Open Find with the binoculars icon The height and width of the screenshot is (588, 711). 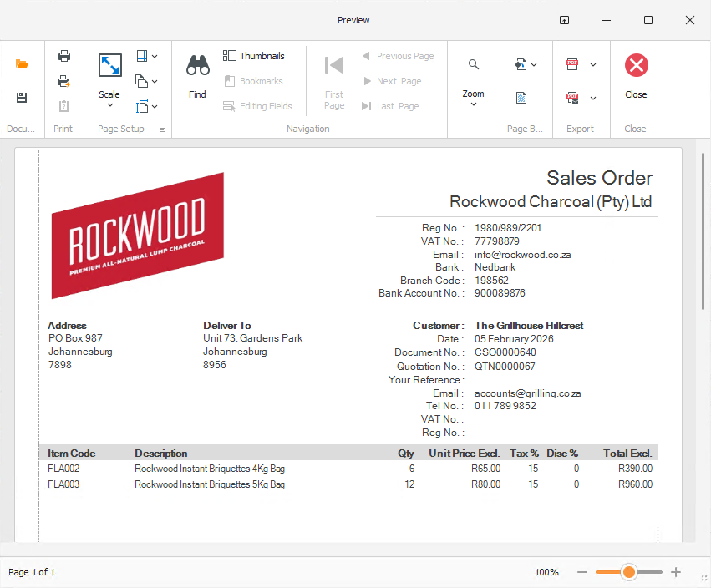[x=198, y=66]
